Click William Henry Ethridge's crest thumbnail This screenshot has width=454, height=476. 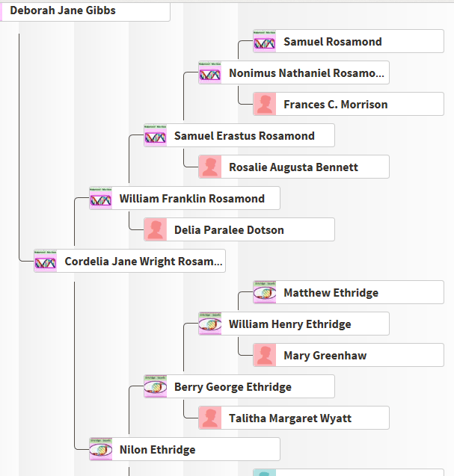[210, 324]
